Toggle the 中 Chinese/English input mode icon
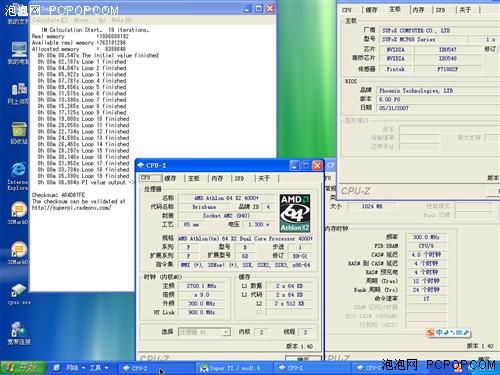This screenshot has width=500, height=375. [439, 332]
